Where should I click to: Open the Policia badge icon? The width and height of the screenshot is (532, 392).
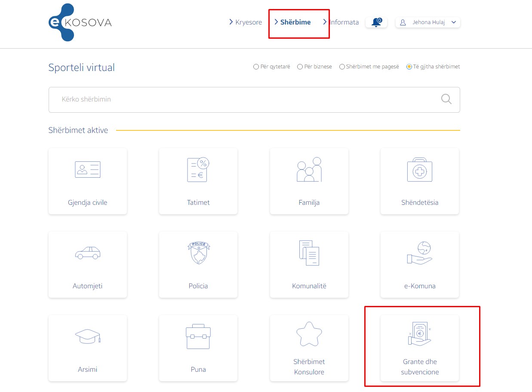pos(198,253)
